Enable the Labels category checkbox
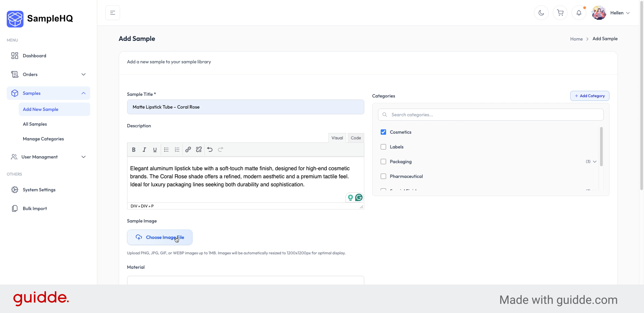The image size is (644, 313). (x=383, y=147)
